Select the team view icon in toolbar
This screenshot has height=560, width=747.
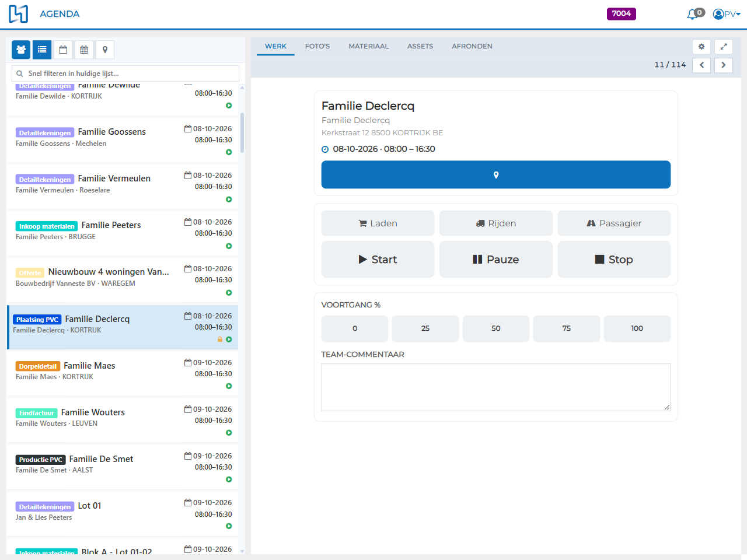pyautogui.click(x=21, y=50)
